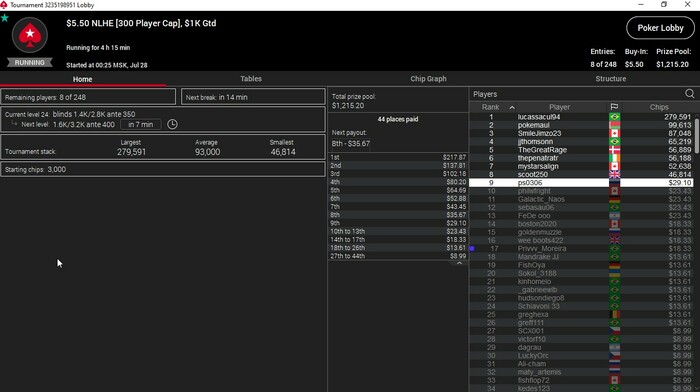Viewport: 700px width, 392px height.
Task: Select eliminated player FishOya row
Action: click(582, 265)
